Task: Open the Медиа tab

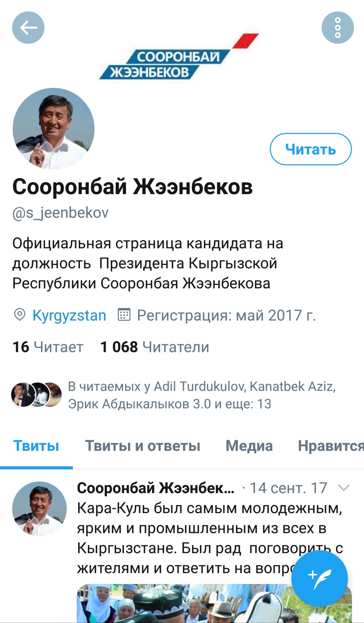Action: click(249, 446)
